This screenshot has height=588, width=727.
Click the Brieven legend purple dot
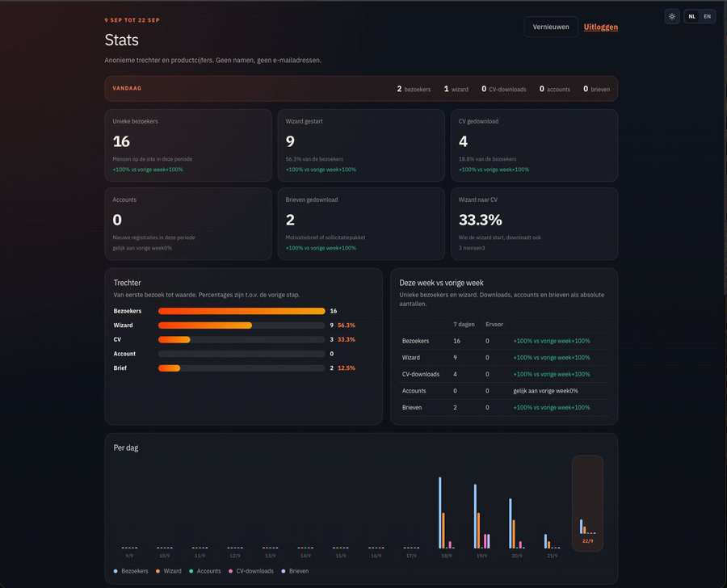tap(284, 571)
